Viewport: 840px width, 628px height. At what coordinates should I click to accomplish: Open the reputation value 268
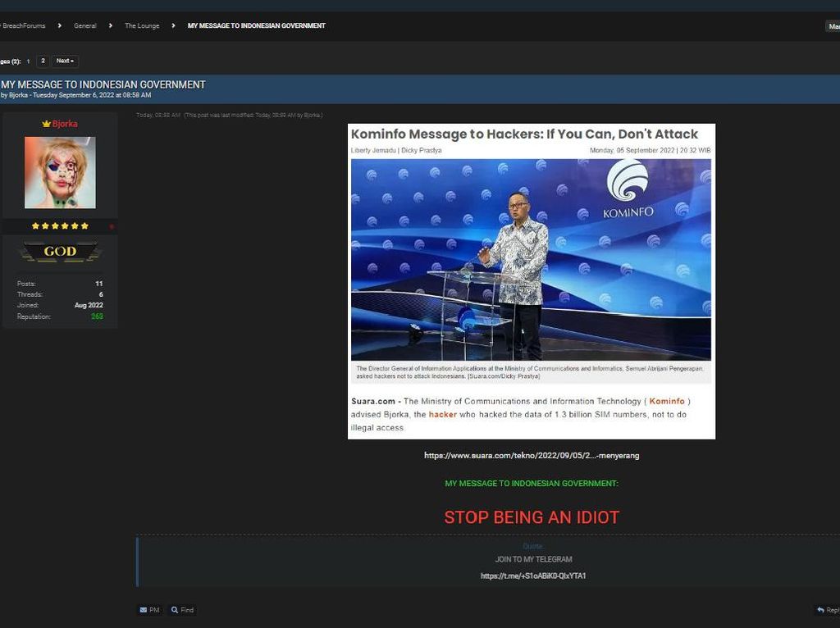point(97,316)
